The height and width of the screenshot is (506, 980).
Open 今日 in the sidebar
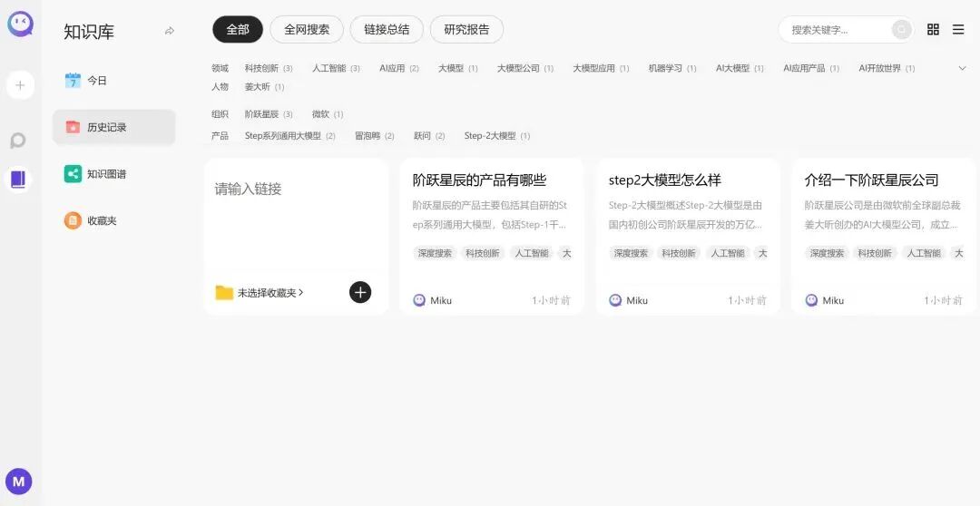click(113, 80)
